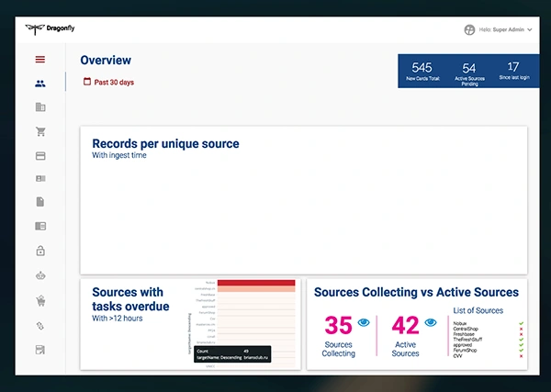551x392 pixels.
Task: Click the Hello: Super Admin label
Action: tap(501, 30)
